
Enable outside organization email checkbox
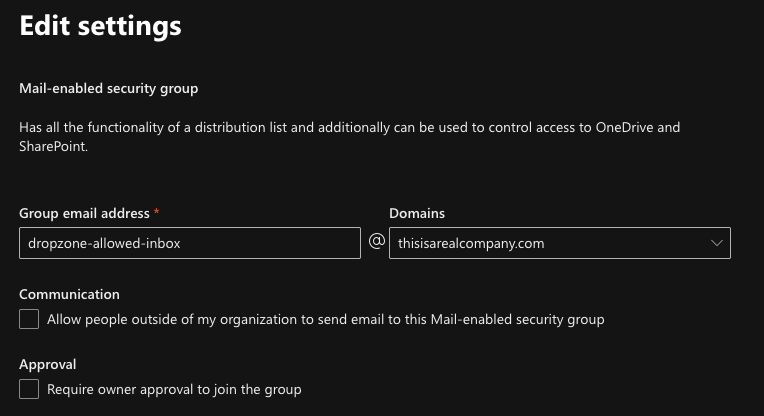click(x=30, y=319)
